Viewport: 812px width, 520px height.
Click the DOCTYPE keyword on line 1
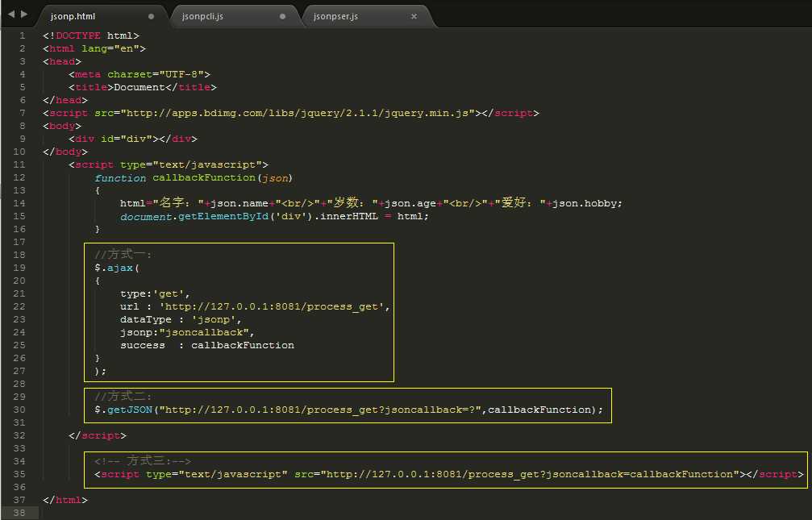tap(78, 35)
